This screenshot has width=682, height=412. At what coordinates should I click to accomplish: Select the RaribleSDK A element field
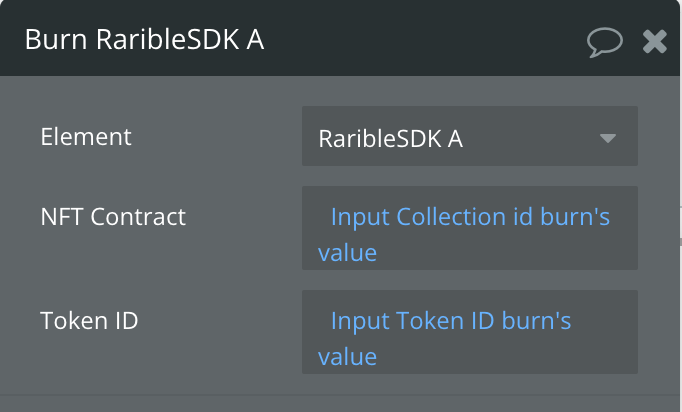(470, 136)
